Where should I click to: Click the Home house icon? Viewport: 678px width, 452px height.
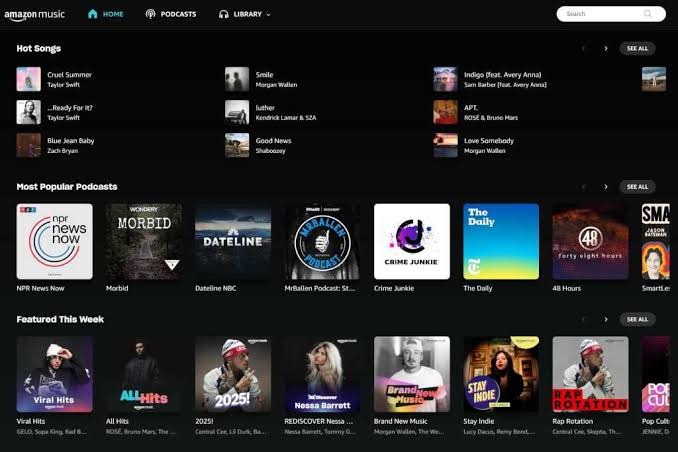coord(93,14)
